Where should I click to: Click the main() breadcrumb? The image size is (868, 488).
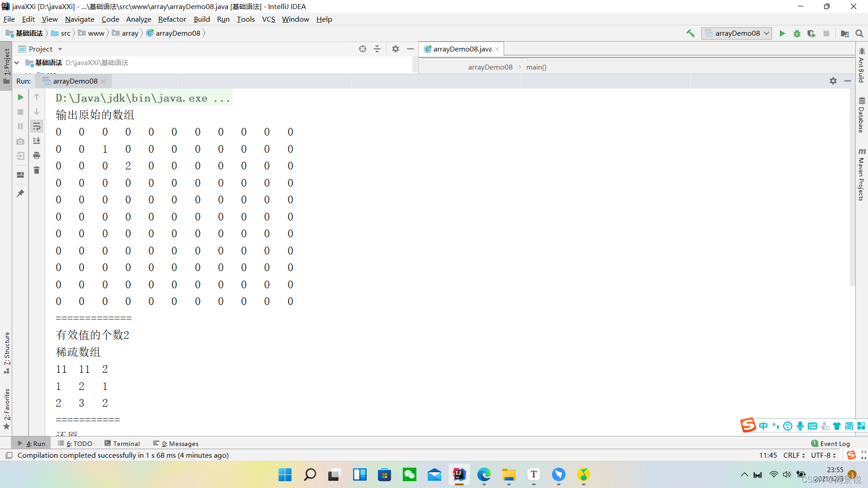(x=536, y=67)
